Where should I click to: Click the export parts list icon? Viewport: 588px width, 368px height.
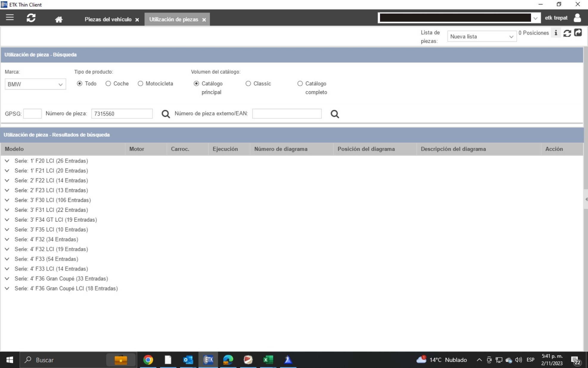click(578, 33)
